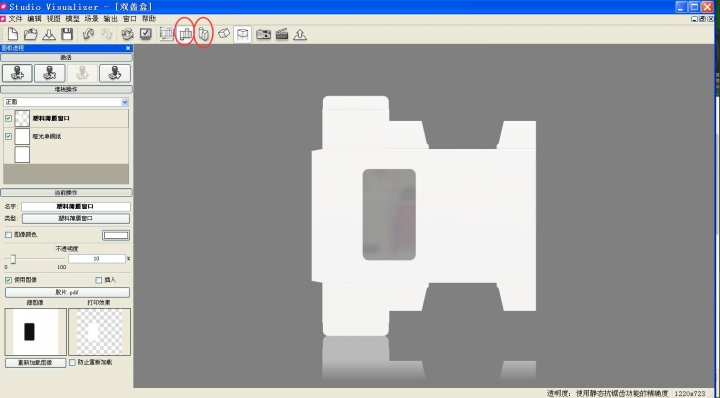Click the undo arrow toolbar icon
Screen dimensions: 720x398
click(88, 34)
